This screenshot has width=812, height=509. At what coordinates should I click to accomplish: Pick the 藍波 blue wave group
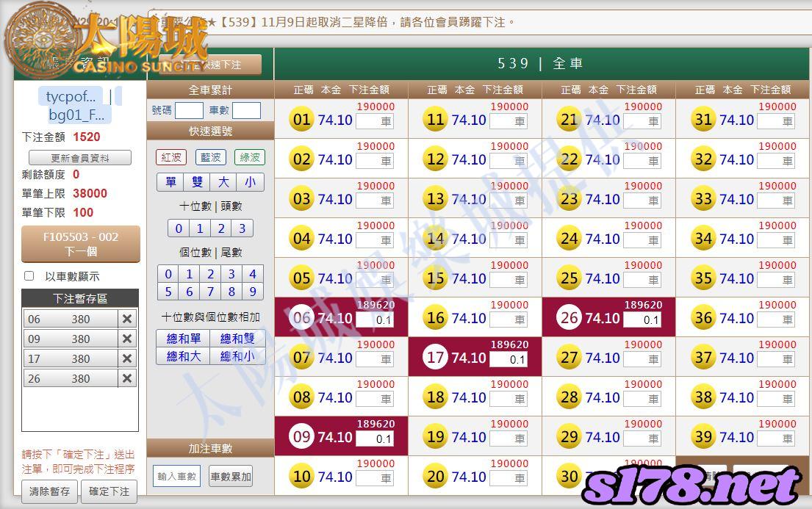pyautogui.click(x=210, y=157)
